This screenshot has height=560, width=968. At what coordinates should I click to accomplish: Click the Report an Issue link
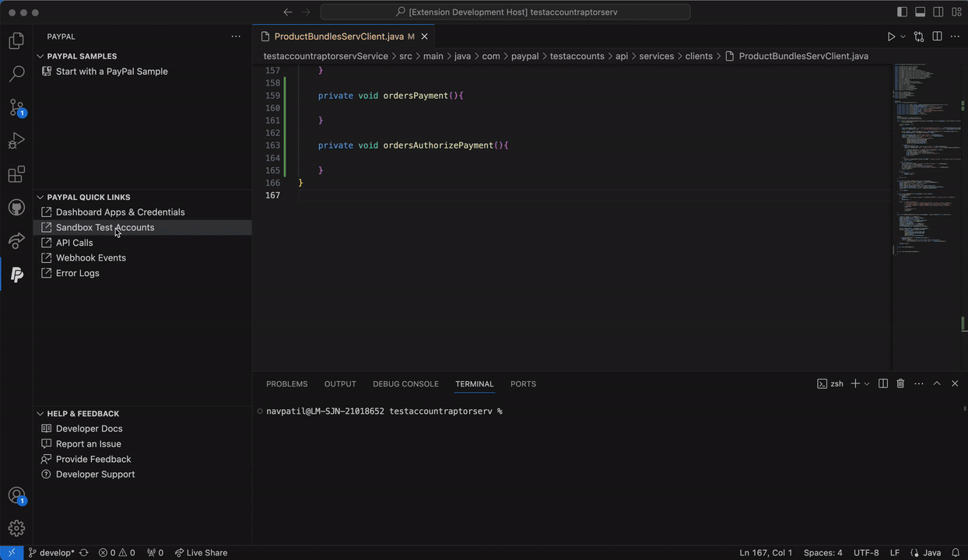coord(88,444)
